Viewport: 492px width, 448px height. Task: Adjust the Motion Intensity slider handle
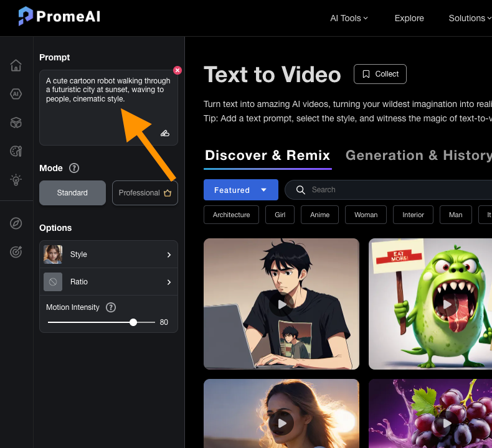[x=133, y=322]
